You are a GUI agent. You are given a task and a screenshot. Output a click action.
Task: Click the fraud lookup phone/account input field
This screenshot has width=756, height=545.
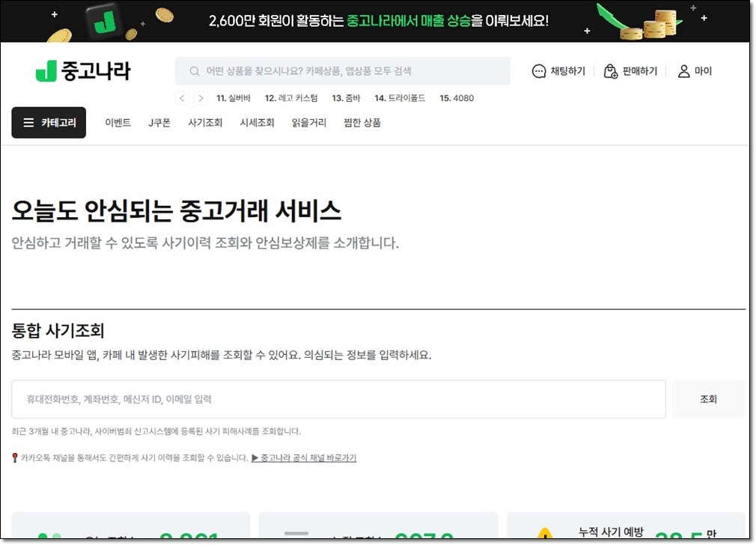tap(338, 399)
